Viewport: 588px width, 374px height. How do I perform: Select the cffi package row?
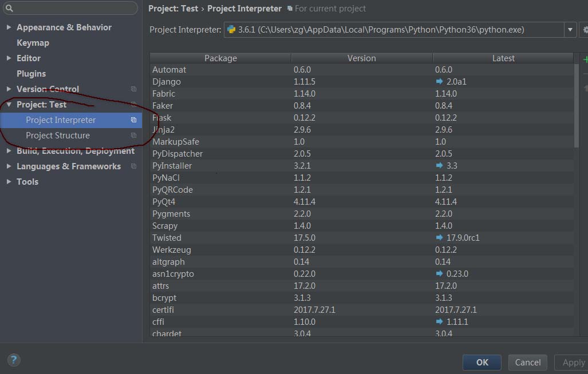[361, 321]
